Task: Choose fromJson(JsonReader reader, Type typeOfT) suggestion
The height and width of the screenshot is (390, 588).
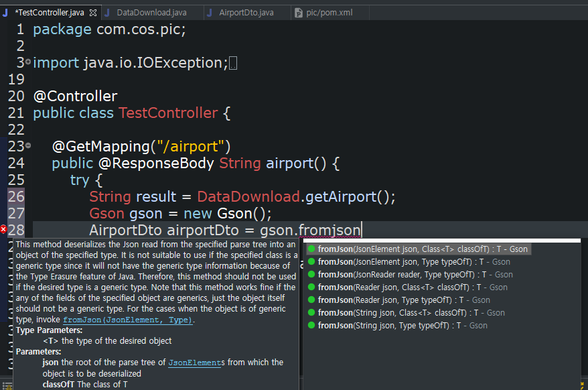Action: 415,274
